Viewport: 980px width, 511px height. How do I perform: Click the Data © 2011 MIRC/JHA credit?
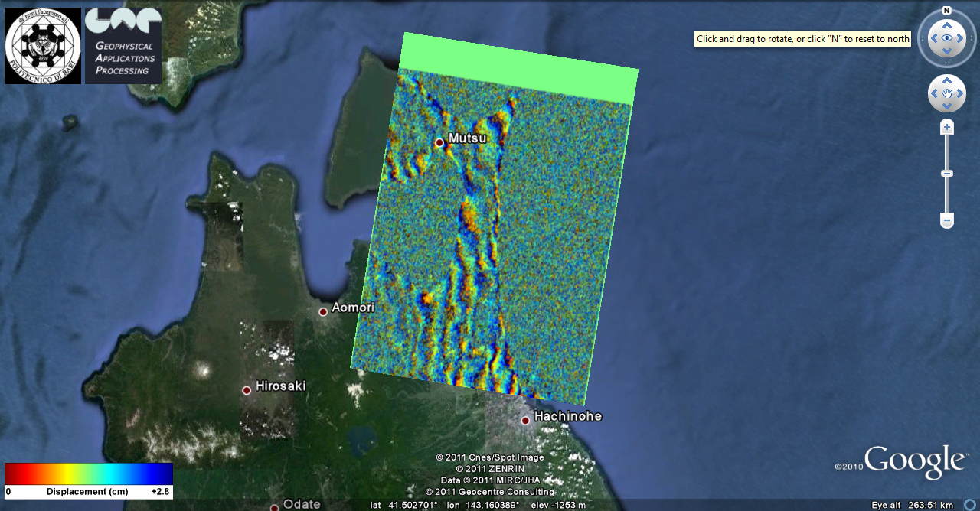[490, 480]
